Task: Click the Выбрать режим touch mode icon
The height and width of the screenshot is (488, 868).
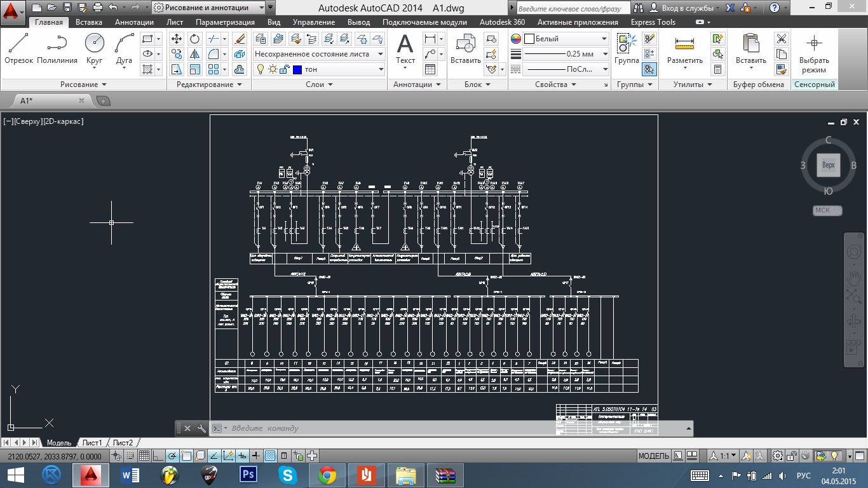Action: [x=814, y=53]
